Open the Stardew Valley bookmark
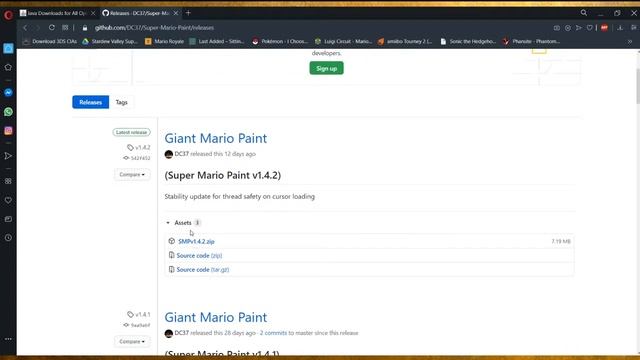 coord(110,41)
